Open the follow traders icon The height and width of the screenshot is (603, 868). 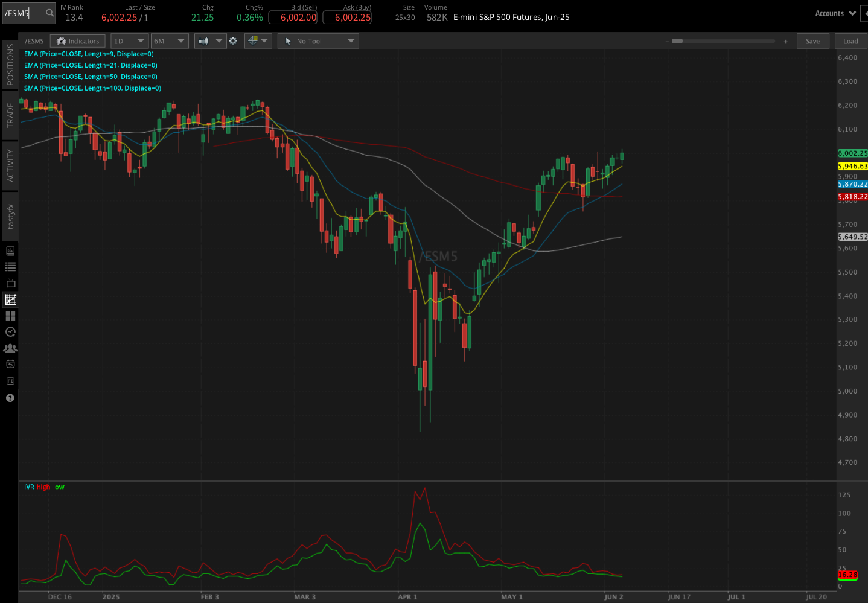pos(10,348)
